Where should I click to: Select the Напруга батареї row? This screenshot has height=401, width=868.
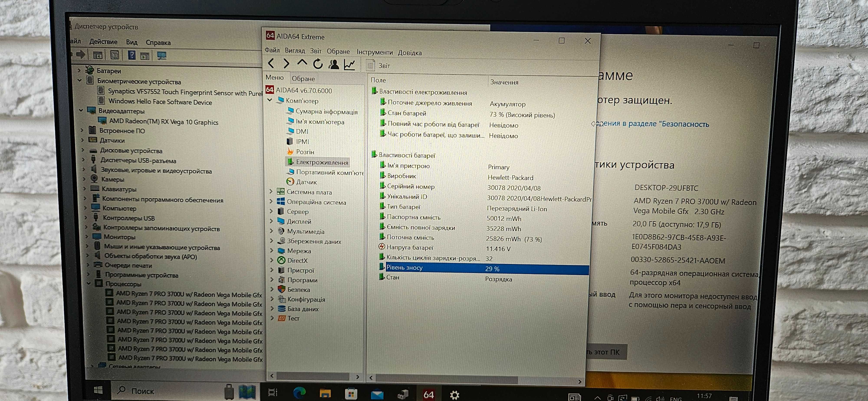pyautogui.click(x=484, y=248)
